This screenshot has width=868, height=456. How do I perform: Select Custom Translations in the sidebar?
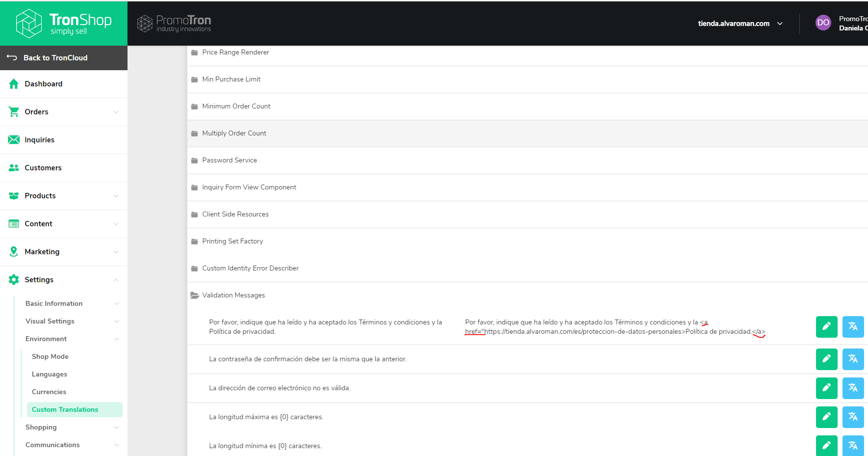(65, 409)
